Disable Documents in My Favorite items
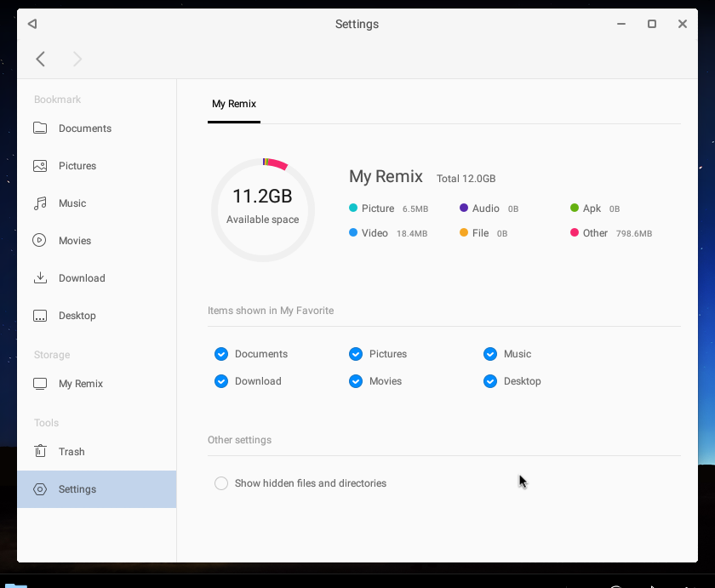The image size is (715, 588). [x=221, y=354]
